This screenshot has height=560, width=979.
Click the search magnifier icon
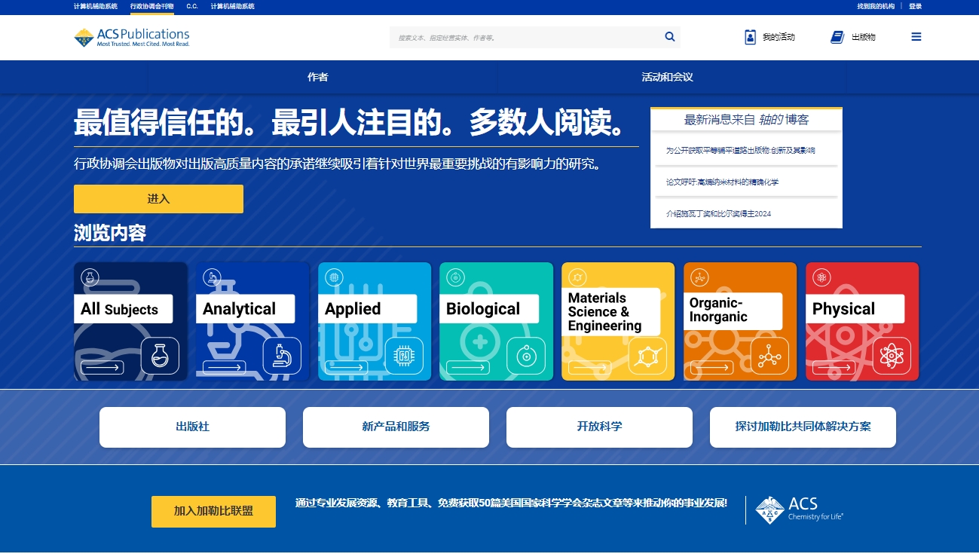(x=670, y=37)
